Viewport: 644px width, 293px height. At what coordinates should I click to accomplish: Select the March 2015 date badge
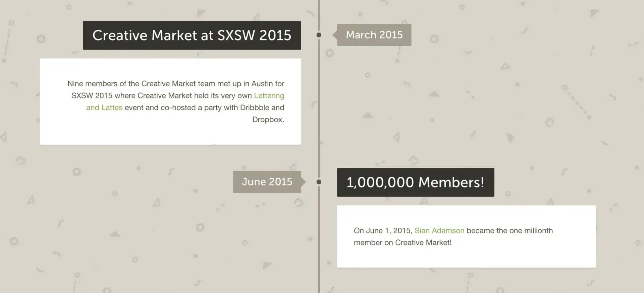click(374, 34)
